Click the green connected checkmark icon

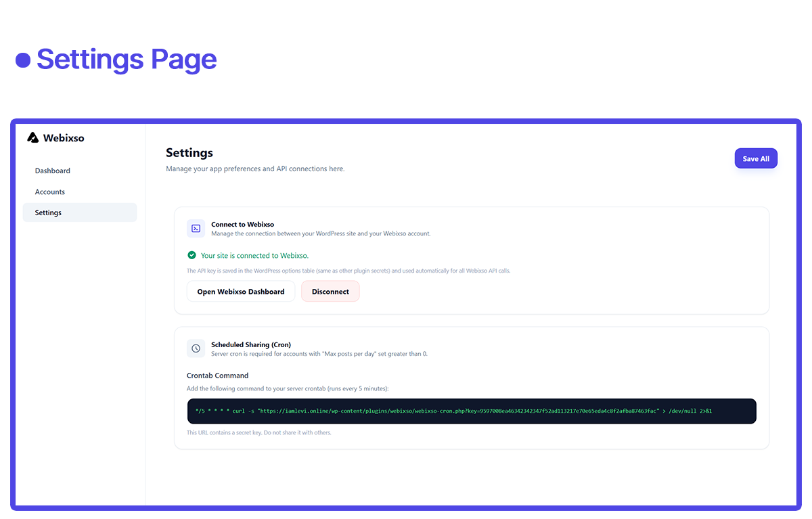tap(192, 255)
